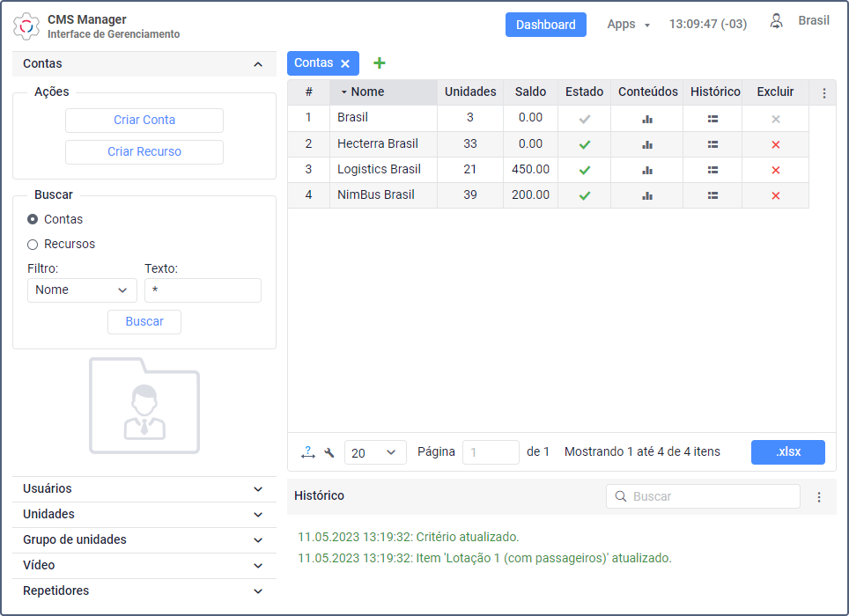Click column auto-width arrow icon in footer

pyautogui.click(x=307, y=452)
